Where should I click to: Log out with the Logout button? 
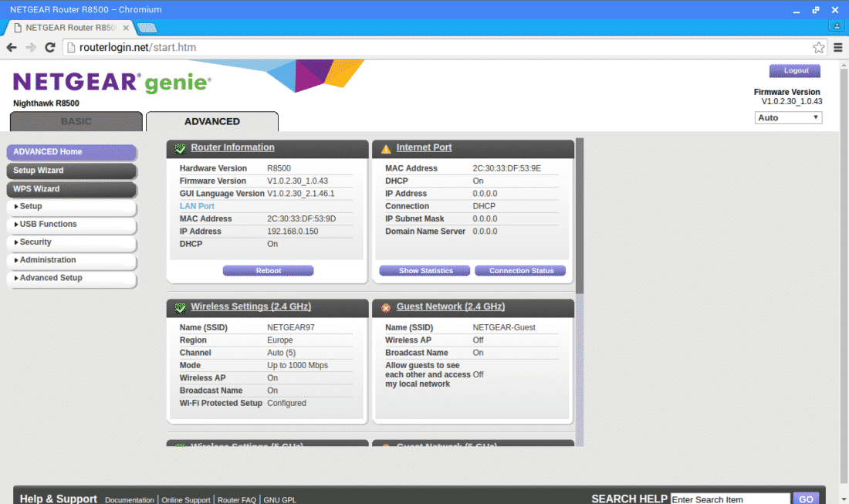pos(795,70)
